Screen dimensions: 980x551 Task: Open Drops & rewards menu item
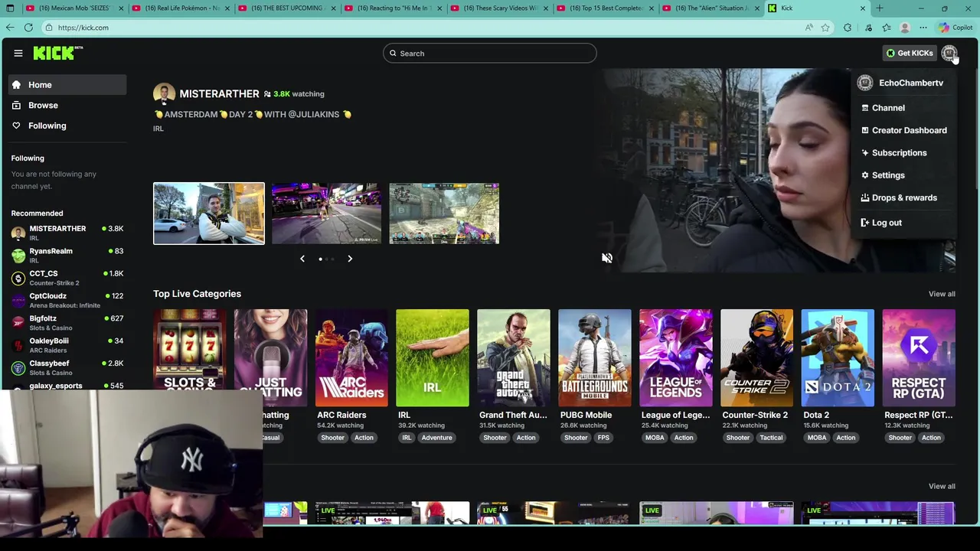click(x=904, y=197)
